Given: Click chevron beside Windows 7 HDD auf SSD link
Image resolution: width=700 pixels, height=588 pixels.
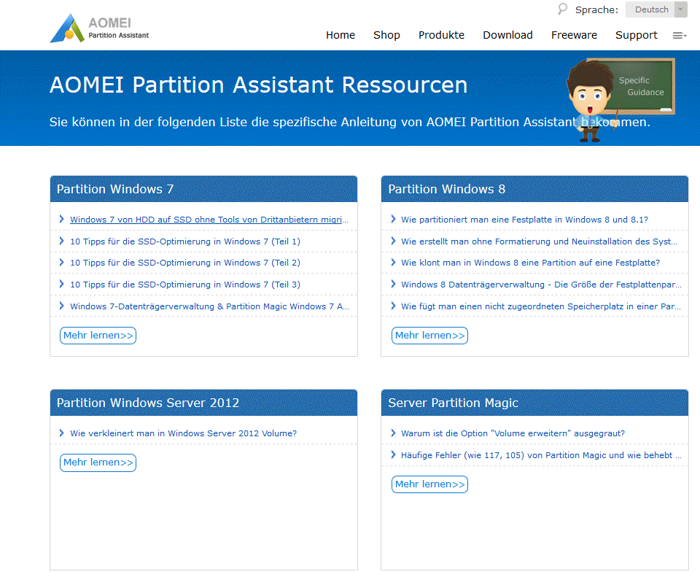Looking at the screenshot, I should point(61,218).
